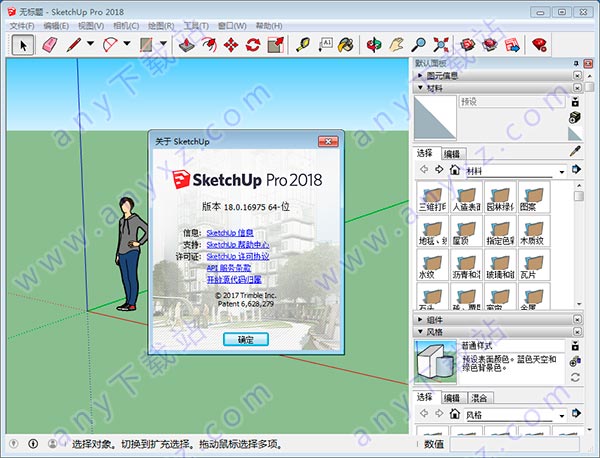
Task: Pick the pink Eraser tool
Action: [x=50, y=45]
